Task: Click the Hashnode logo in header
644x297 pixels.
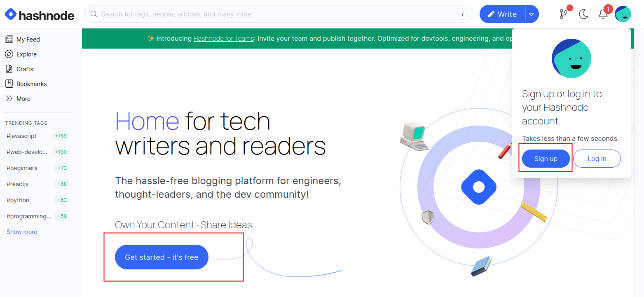Action: pos(40,15)
